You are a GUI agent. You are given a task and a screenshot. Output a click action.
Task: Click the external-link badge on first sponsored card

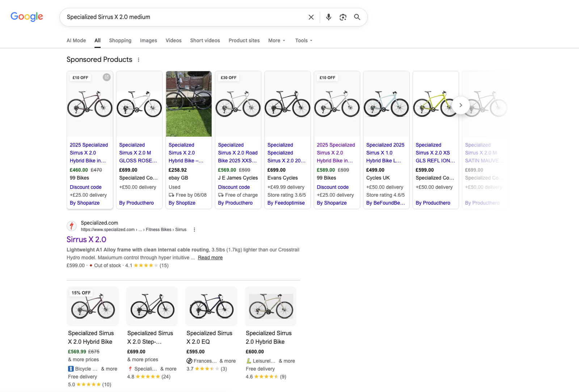(106, 77)
